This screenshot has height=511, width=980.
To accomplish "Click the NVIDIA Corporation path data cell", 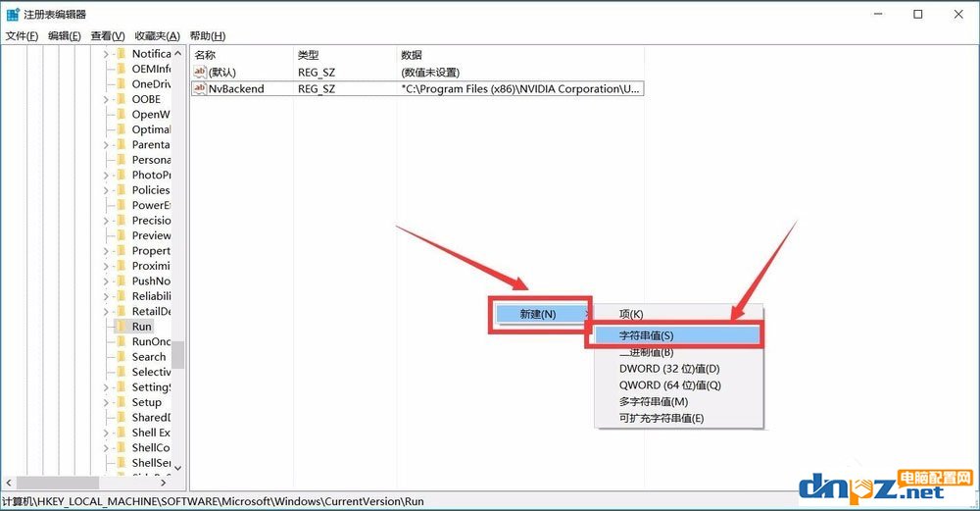I will (520, 89).
